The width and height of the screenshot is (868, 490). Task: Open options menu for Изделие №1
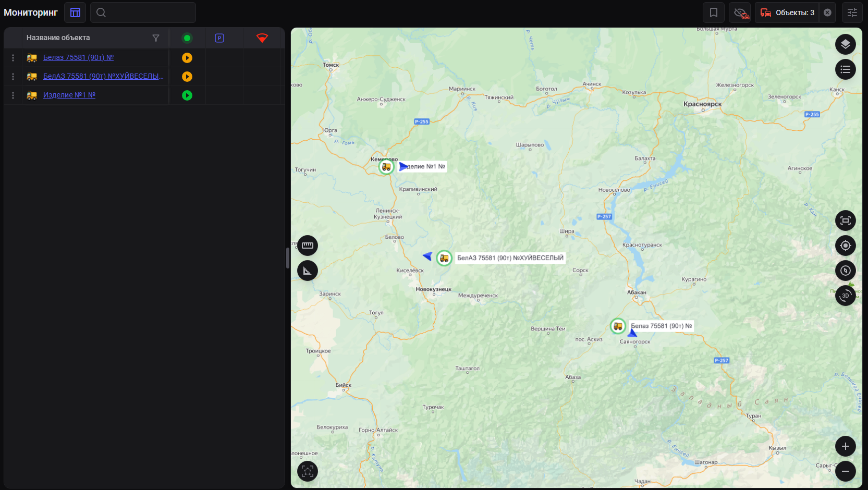tap(13, 95)
